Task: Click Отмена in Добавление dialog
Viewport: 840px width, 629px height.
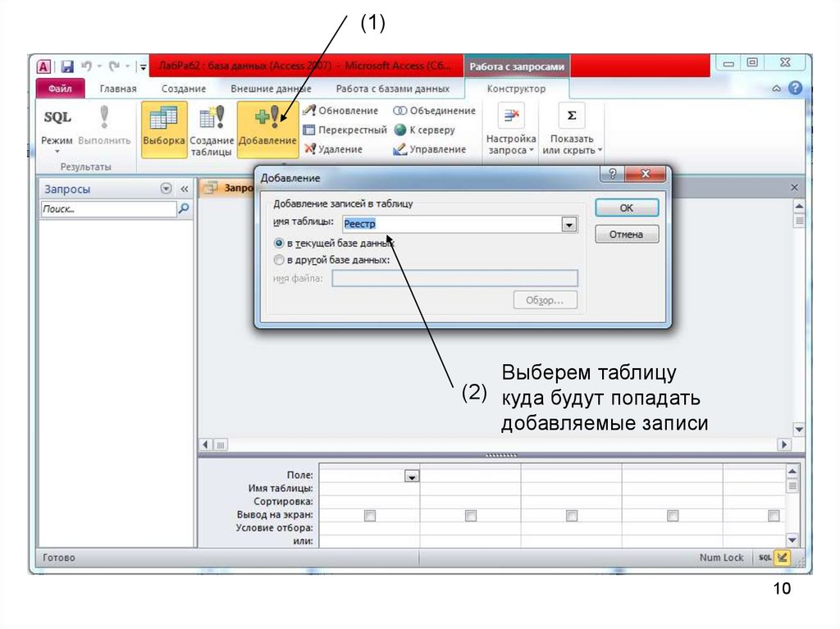Action: pyautogui.click(x=627, y=235)
